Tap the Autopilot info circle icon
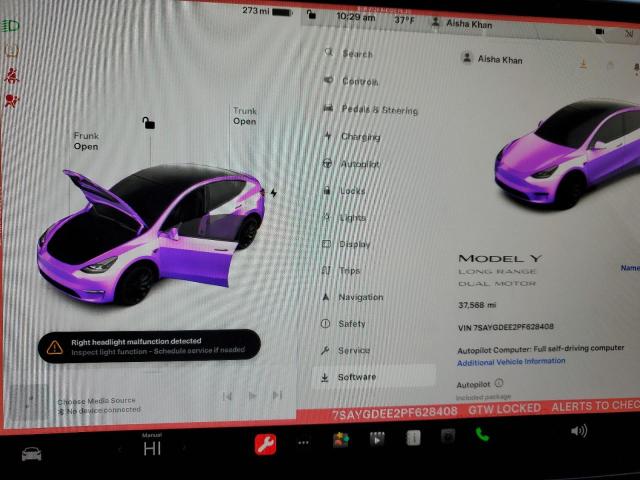Screen dimensions: 640x480 coord(499,383)
